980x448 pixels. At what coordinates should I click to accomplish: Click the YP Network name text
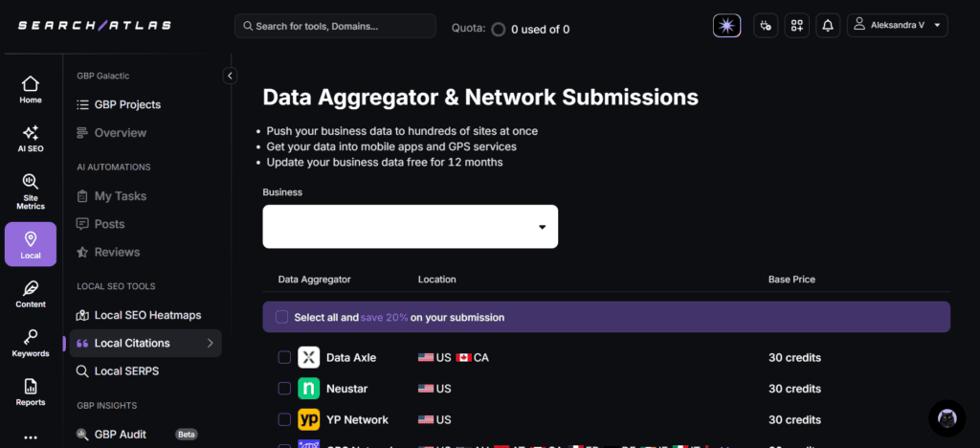pos(357,420)
